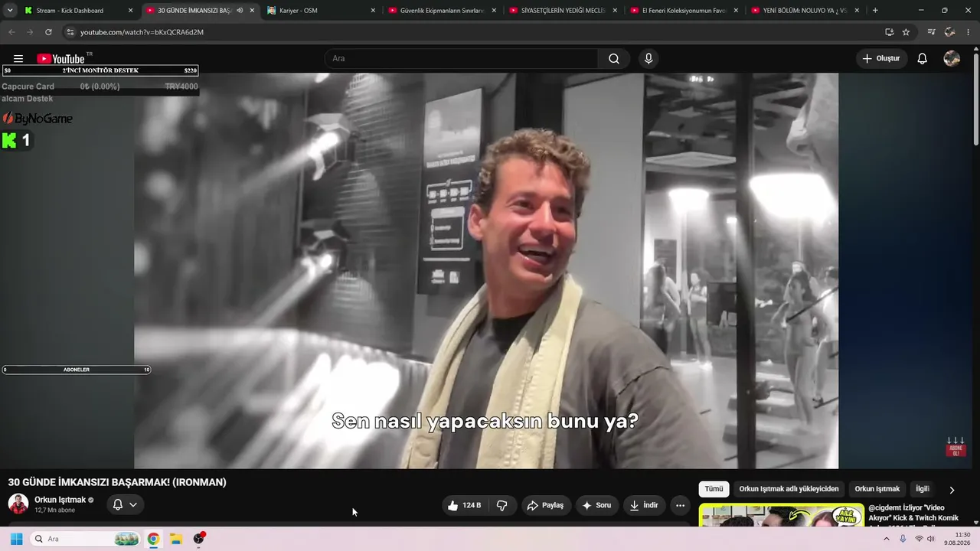The width and height of the screenshot is (980, 551).
Task: Select the short Orkun Işıtmak chip
Action: 877,489
